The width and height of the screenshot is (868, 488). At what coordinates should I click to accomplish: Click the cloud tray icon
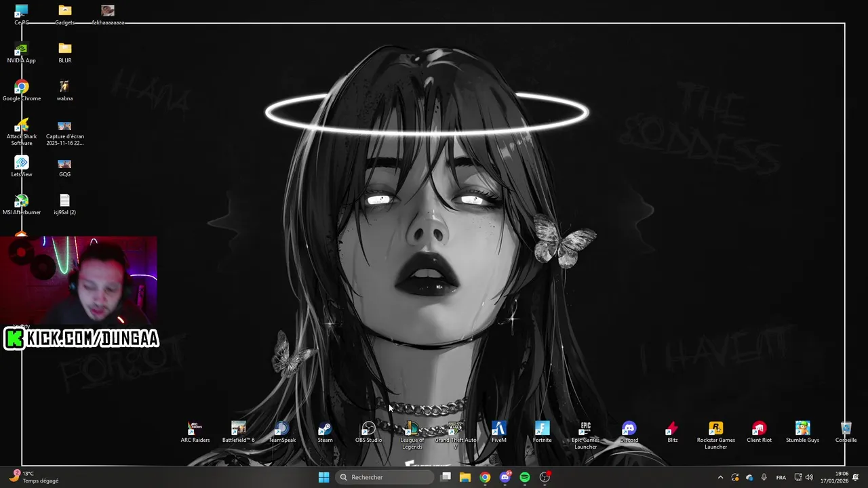click(749, 477)
